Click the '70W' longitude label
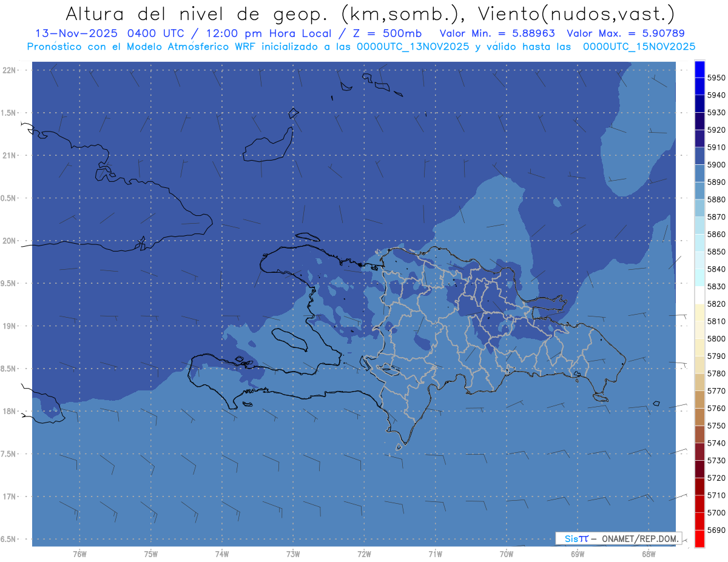The width and height of the screenshot is (728, 562). (x=507, y=554)
